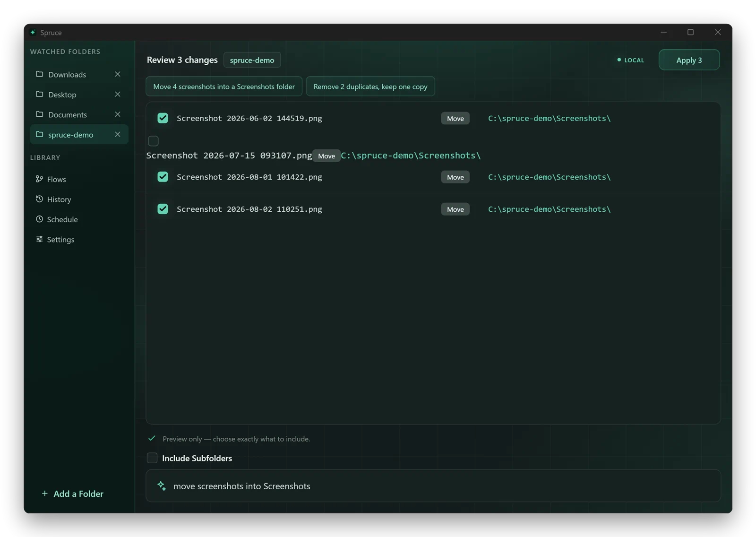
Task: Uncheck Screenshot 2026-06-02 144519.png
Action: (x=163, y=118)
